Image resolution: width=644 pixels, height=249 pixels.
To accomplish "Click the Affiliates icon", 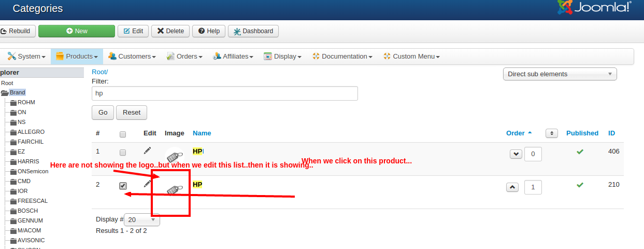I will tap(217, 56).
